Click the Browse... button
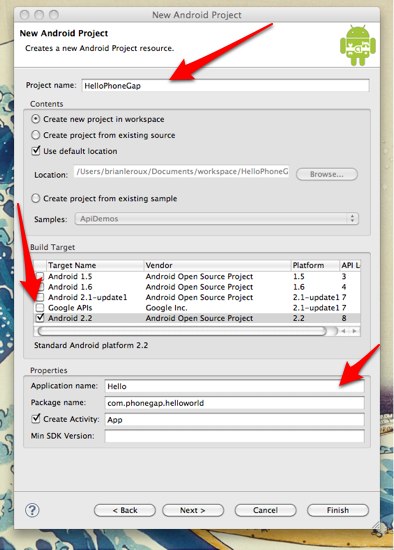Screen dimensions: 394x550 pos(327,174)
